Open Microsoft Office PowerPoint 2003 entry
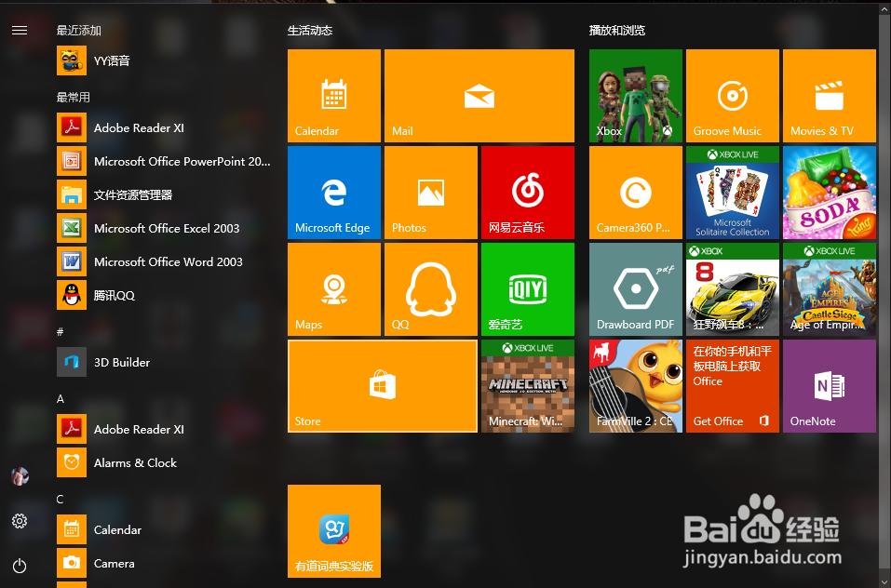Screen dimensions: 891x588 pyautogui.click(x=164, y=161)
